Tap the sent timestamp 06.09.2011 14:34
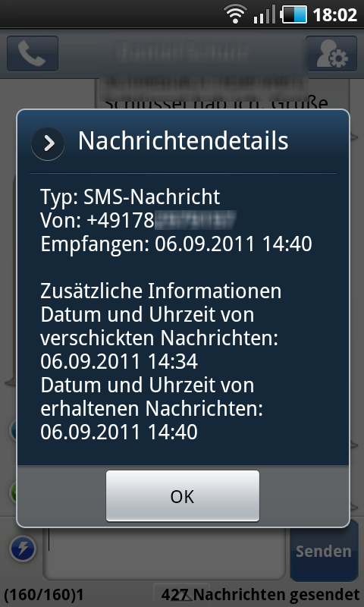The image size is (364, 607). click(x=119, y=362)
